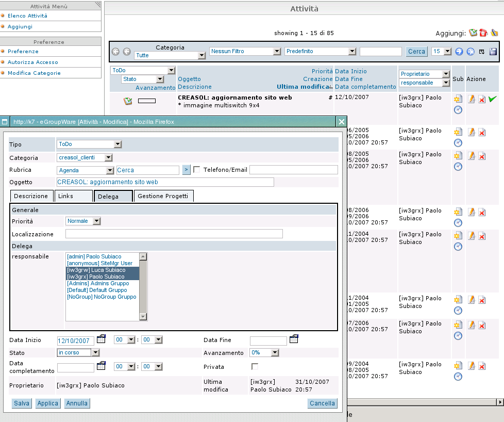
Task: Open the column selection icon in filter bar
Action: (481, 52)
